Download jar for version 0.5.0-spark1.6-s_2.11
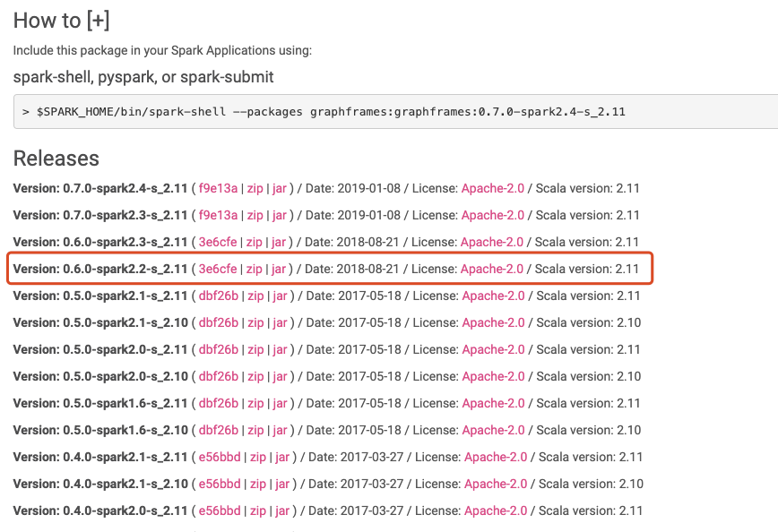778x532 pixels. pos(280,403)
